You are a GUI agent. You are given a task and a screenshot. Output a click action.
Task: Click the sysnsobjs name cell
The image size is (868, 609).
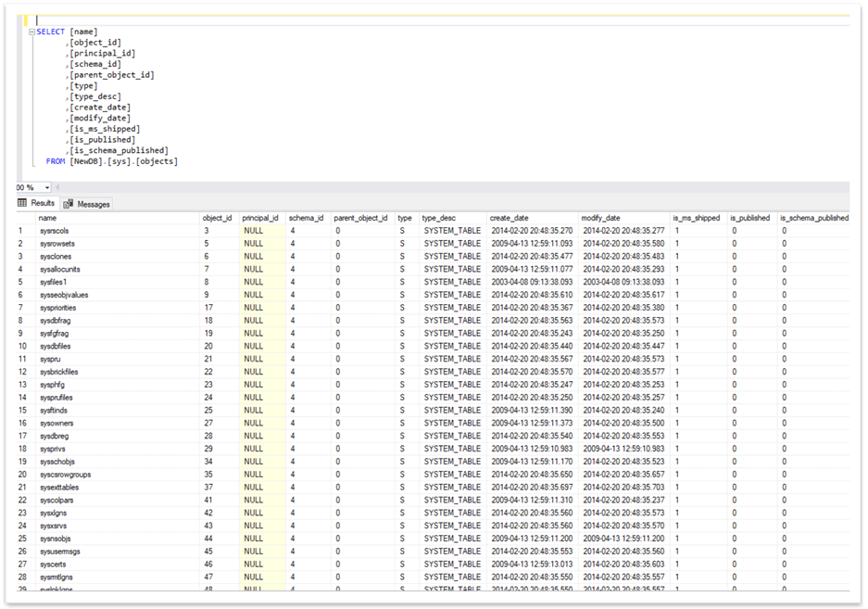119,539
